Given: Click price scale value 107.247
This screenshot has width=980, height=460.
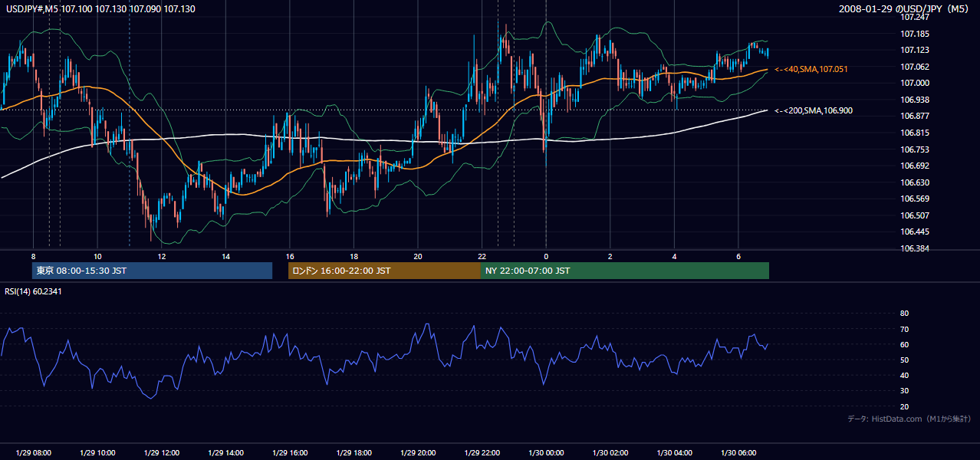Looking at the screenshot, I should coord(914,17).
